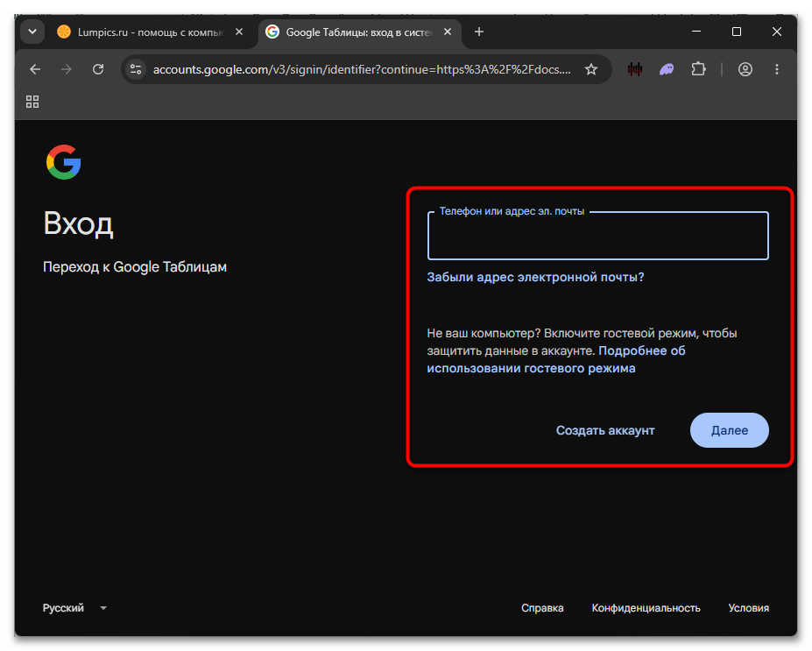Select the Google Таблицы sign-in tab
The height and width of the screenshot is (651, 812).
coord(358,32)
